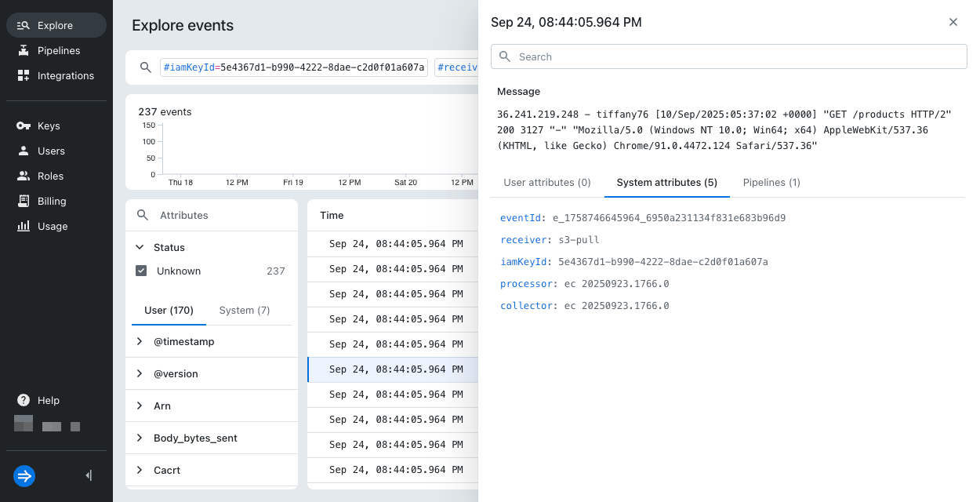View the Usage statistics page

point(53,226)
